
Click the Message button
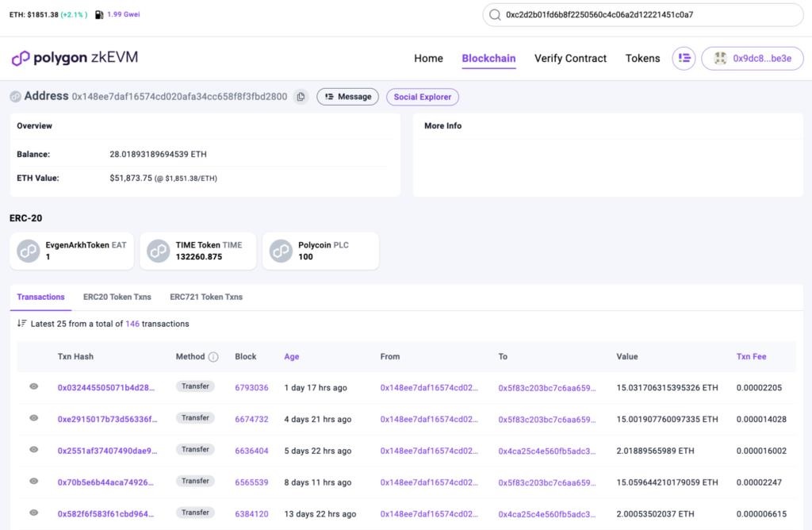pos(348,97)
